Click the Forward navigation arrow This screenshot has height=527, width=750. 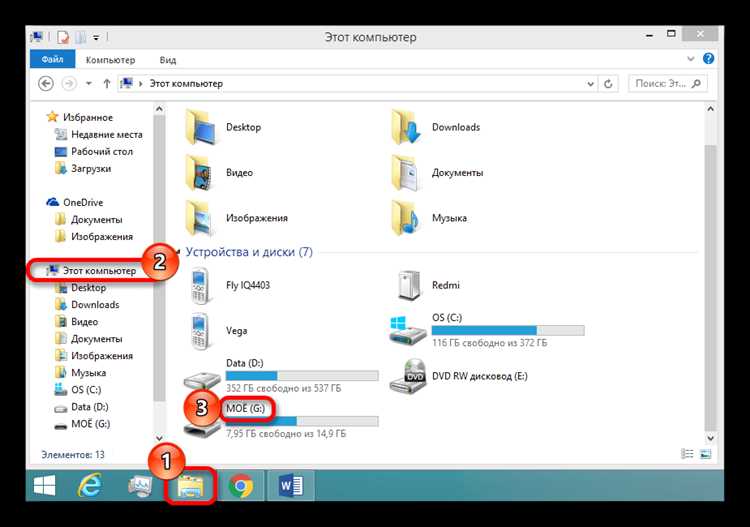(x=69, y=84)
